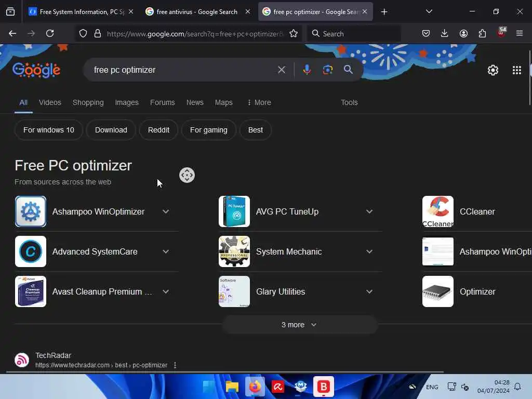Show 3 more optimizer results
The width and height of the screenshot is (532, 399).
click(300, 325)
